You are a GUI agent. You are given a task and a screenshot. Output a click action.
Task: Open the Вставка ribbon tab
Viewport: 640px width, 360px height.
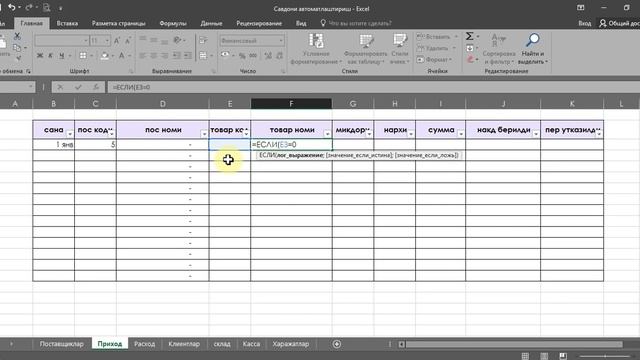point(67,23)
